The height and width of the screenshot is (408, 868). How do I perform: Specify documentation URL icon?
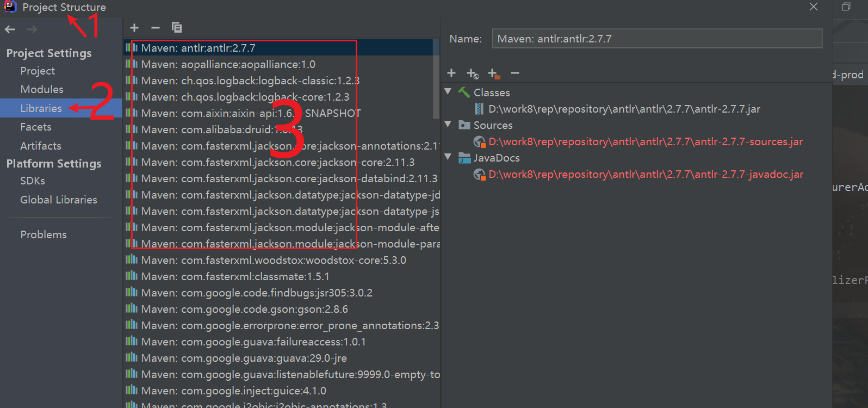point(473,73)
